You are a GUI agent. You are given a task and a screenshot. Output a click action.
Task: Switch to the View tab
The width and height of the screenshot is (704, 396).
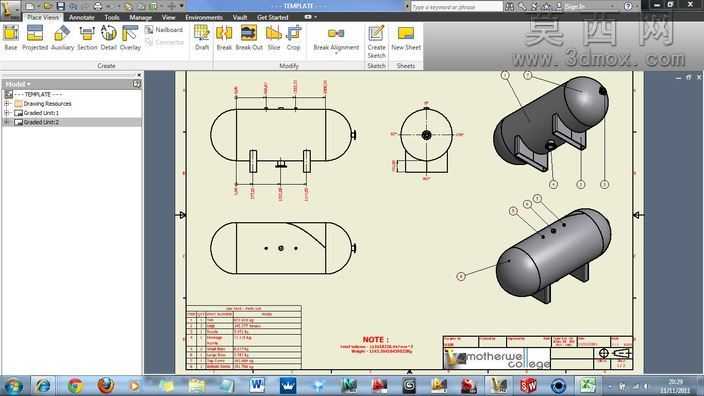[x=168, y=17]
